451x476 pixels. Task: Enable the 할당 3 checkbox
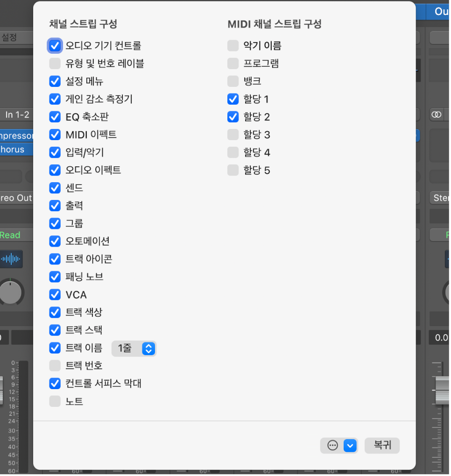click(x=233, y=135)
